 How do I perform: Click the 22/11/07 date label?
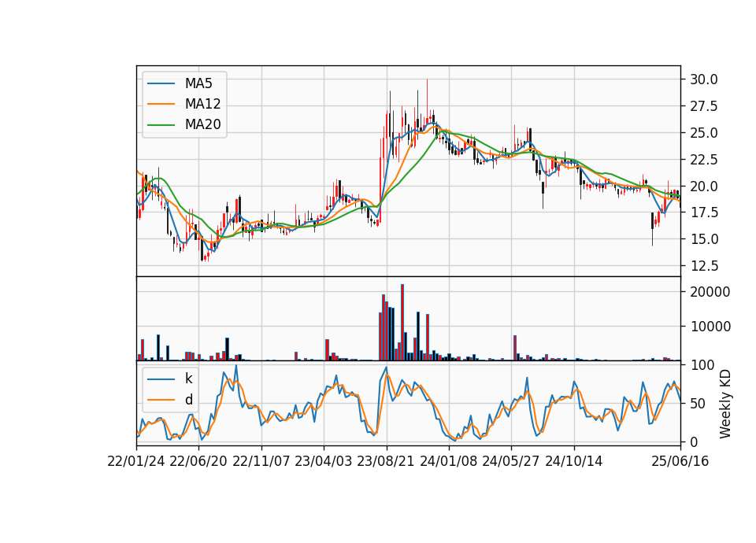tap(261, 462)
